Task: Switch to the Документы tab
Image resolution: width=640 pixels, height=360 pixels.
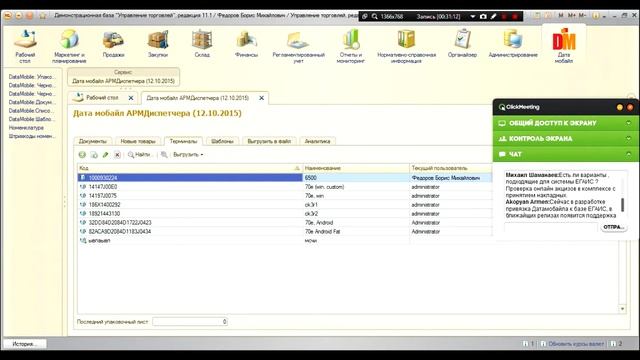Action: (93, 141)
